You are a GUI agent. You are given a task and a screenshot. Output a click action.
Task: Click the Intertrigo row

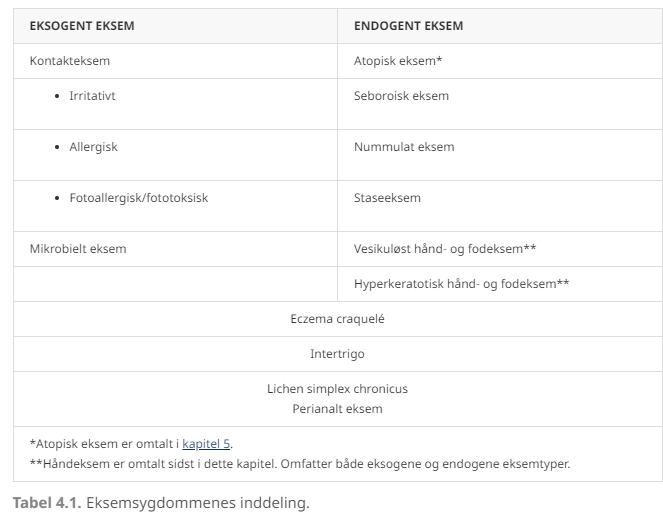coord(337,354)
